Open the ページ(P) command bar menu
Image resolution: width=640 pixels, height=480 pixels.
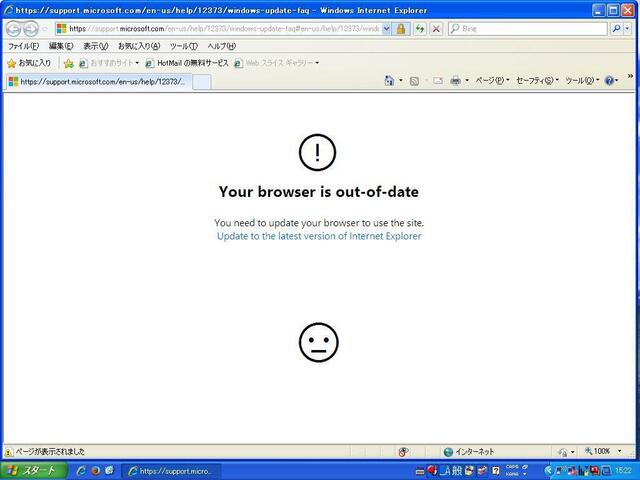click(492, 80)
